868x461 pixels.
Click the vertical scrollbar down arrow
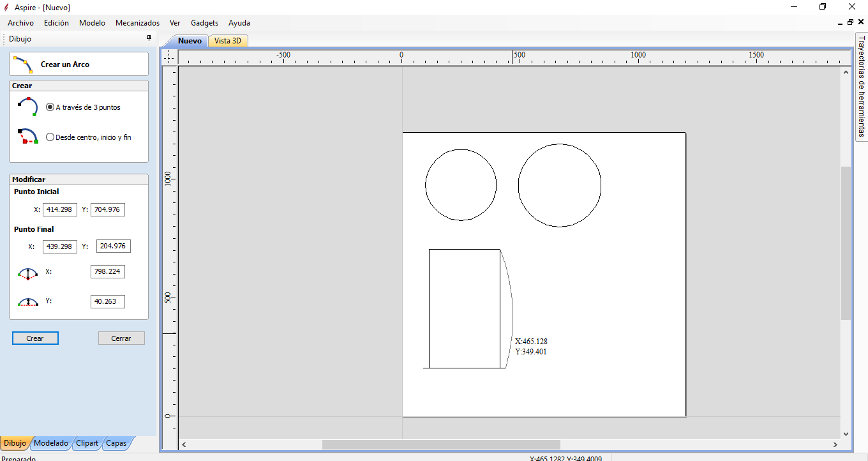click(x=846, y=434)
